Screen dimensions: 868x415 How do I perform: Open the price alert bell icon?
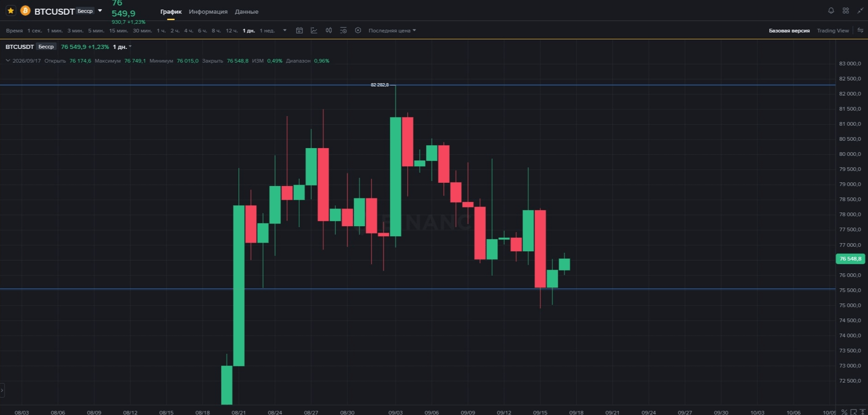coord(831,11)
